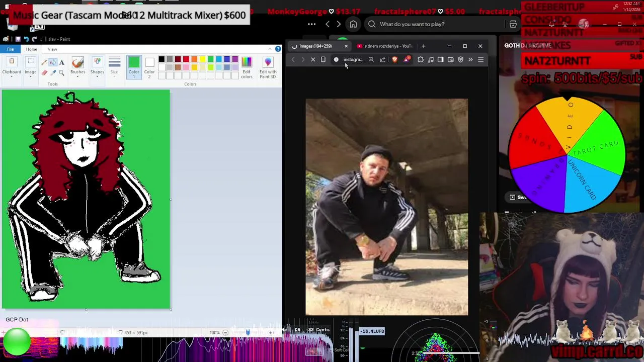
Task: Click the browser bookmark icon
Action: coord(323,60)
